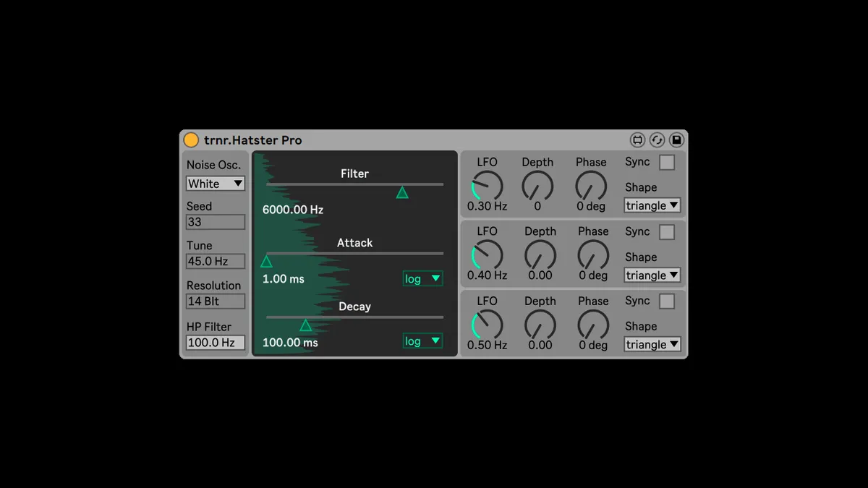Click the 0.40 Hz LFO rate value

[487, 275]
